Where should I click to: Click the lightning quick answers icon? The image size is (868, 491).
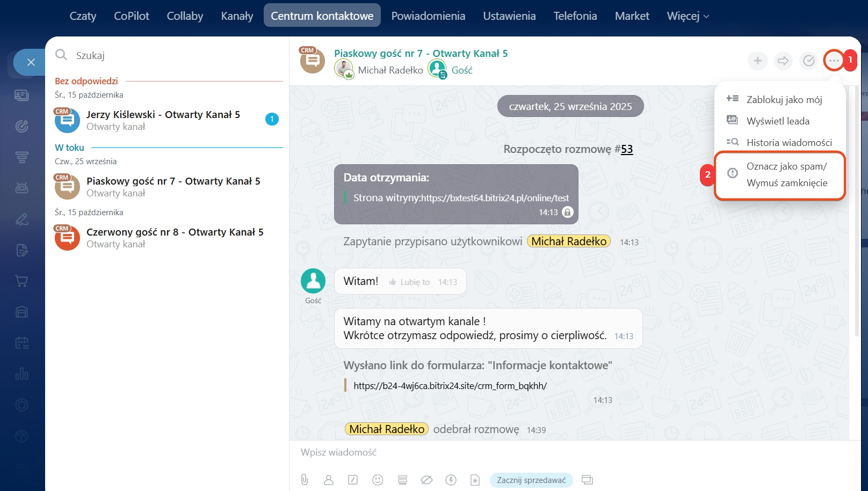coord(451,480)
